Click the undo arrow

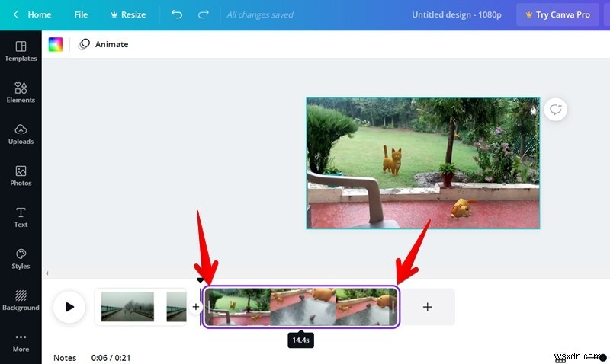(177, 14)
